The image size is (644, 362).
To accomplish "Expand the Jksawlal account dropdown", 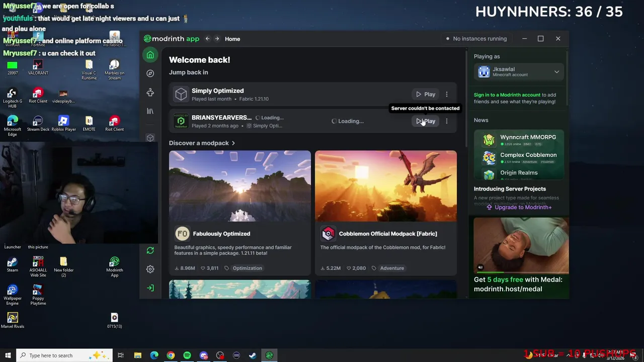I will point(556,72).
